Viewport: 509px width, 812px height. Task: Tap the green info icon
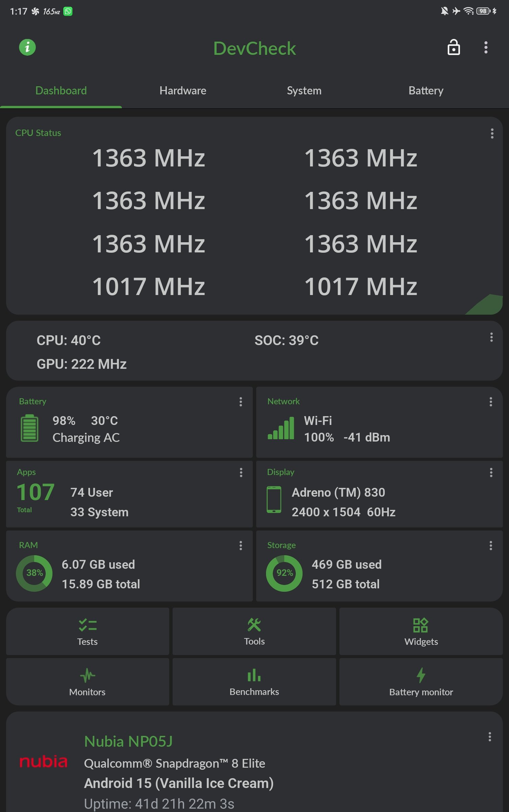[x=27, y=47]
